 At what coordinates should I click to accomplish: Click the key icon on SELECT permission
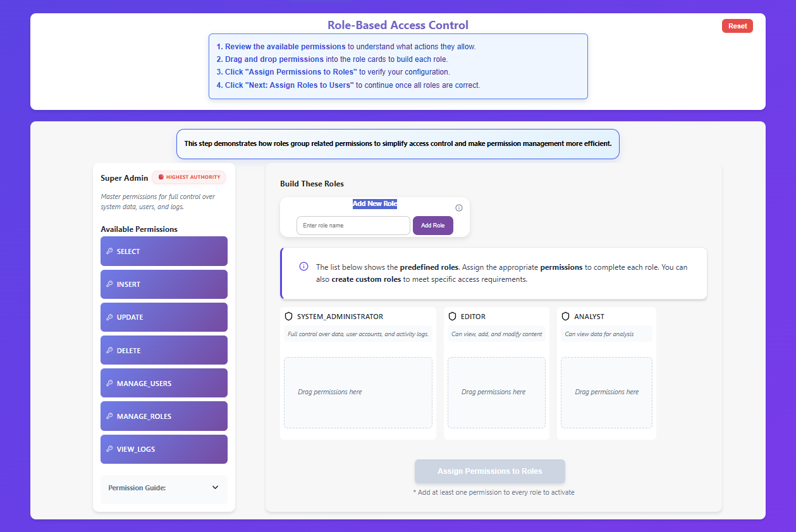pos(109,251)
